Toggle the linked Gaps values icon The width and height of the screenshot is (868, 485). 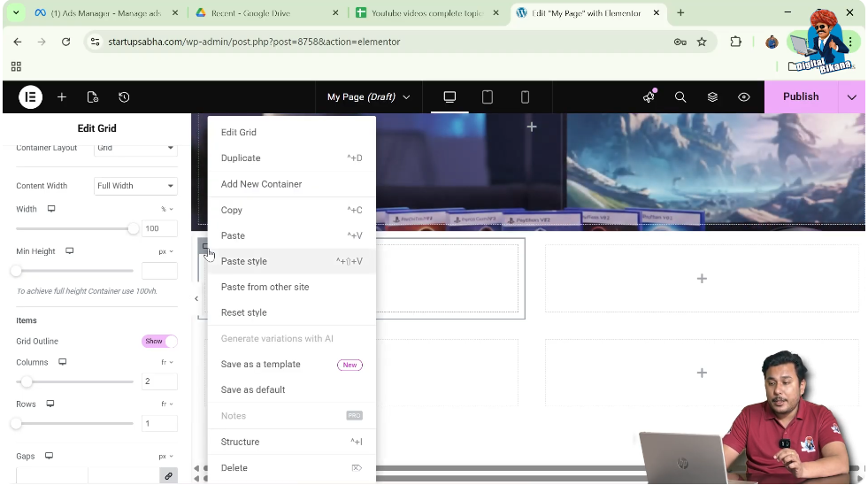(167, 476)
